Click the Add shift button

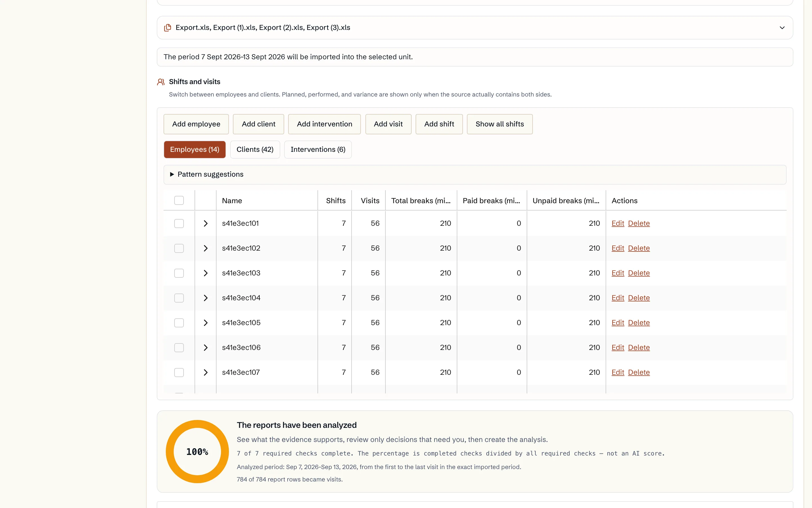pyautogui.click(x=439, y=124)
